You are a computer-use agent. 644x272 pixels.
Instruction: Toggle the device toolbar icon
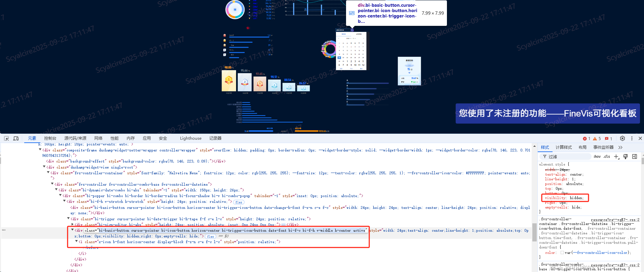coord(16,138)
